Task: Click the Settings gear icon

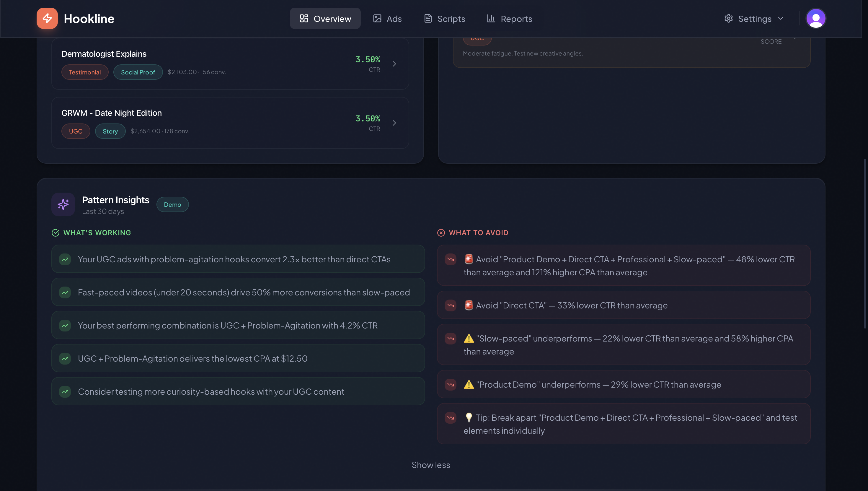Action: tap(729, 19)
